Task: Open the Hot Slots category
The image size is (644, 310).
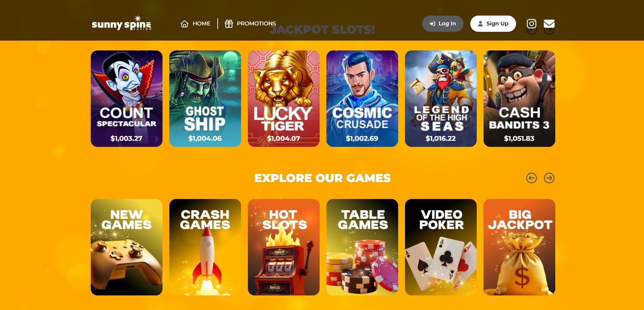Action: pos(284,247)
